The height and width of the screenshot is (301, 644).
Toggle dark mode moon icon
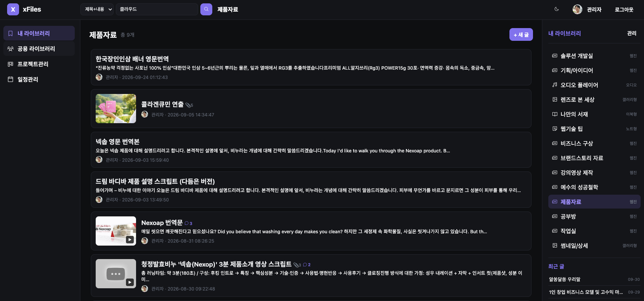tap(557, 9)
